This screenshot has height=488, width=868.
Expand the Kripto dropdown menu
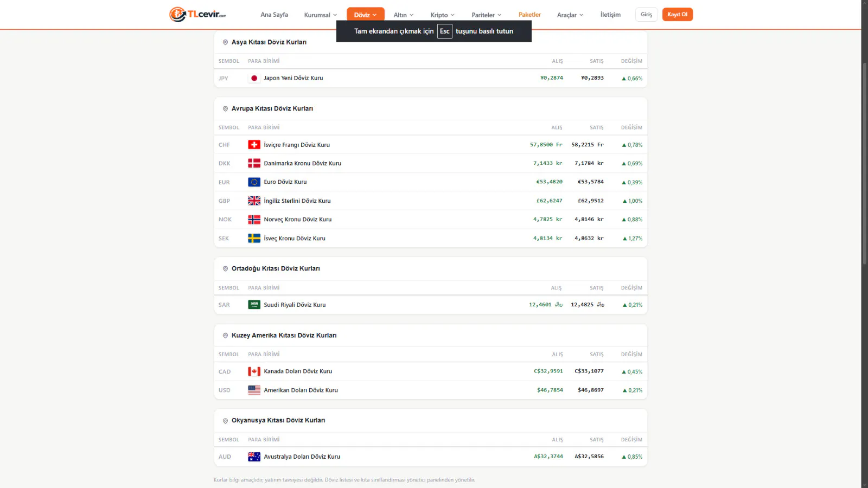(x=443, y=15)
